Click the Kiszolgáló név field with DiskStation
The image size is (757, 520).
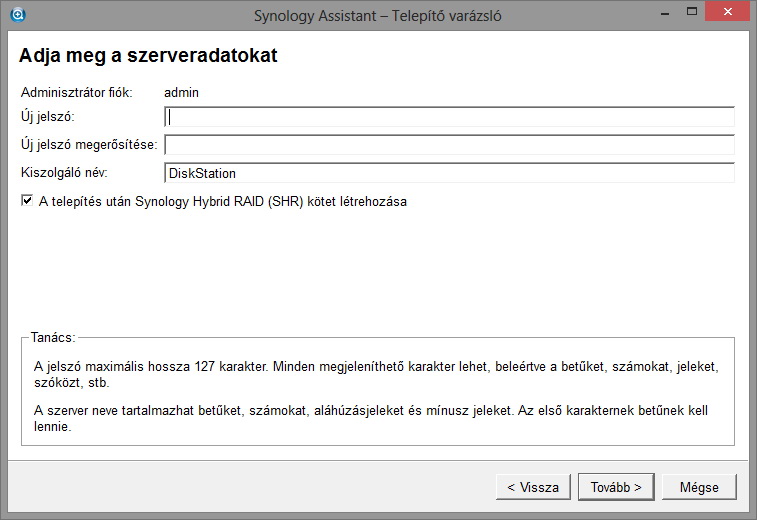pos(449,173)
